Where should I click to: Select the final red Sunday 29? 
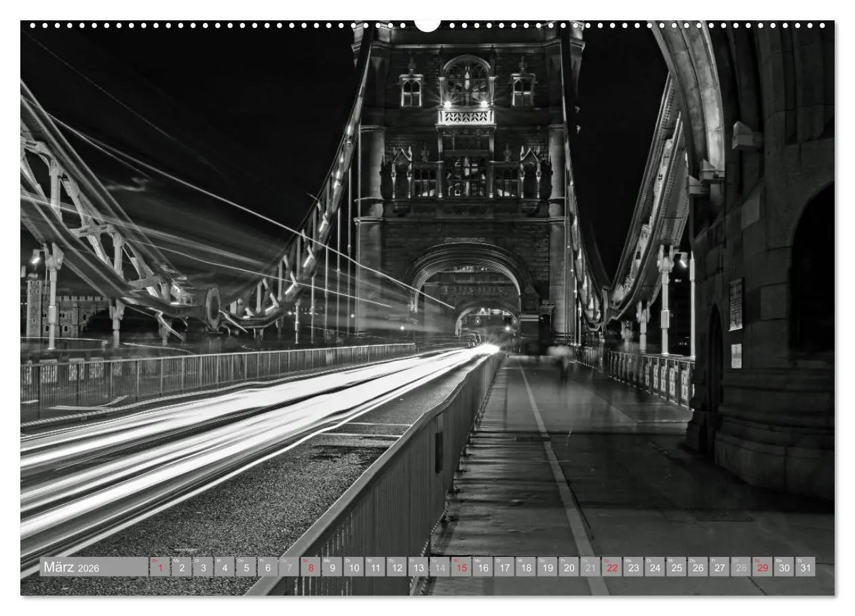click(x=761, y=568)
